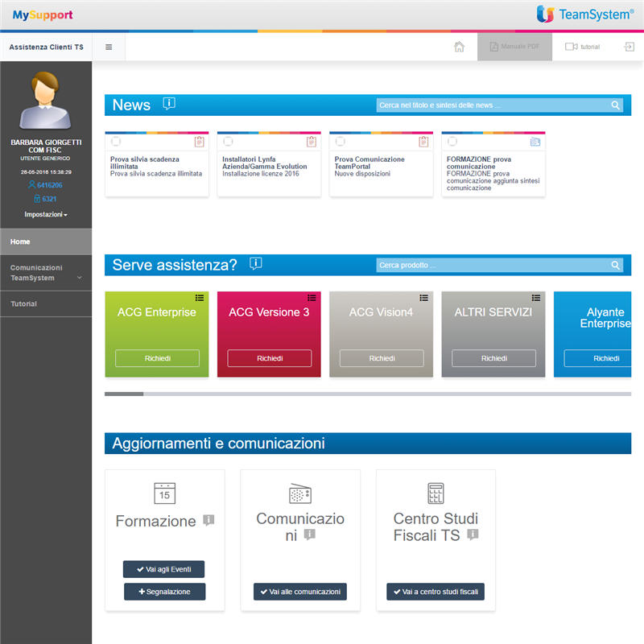Open the Manuale PDF button
The width and height of the screenshot is (644, 644).
514,47
